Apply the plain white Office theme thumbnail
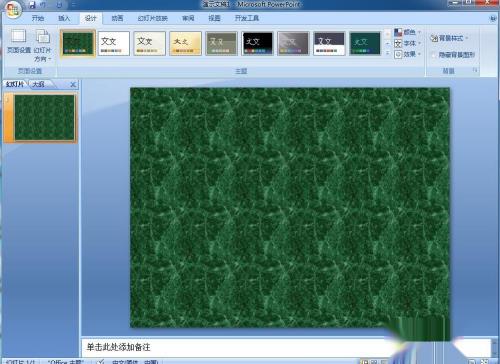This screenshot has width=500, height=364. click(114, 43)
